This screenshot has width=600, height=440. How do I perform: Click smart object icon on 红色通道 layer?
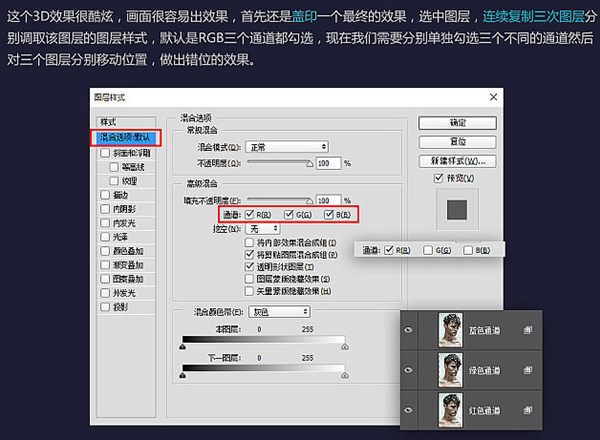pos(527,412)
